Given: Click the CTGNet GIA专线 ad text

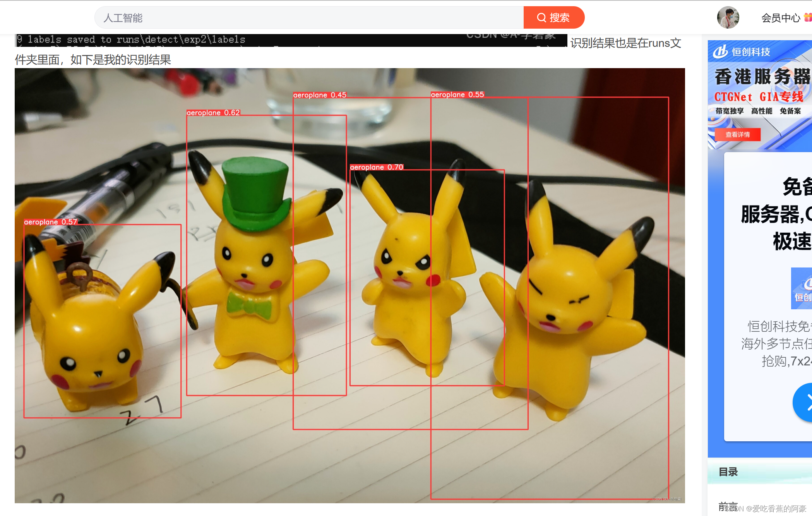Looking at the screenshot, I should click(759, 97).
